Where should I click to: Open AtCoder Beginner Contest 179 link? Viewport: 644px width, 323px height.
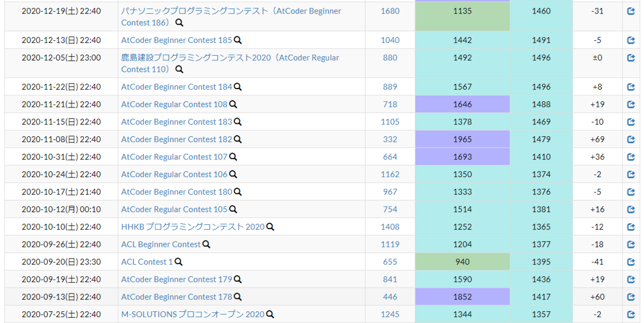point(177,280)
